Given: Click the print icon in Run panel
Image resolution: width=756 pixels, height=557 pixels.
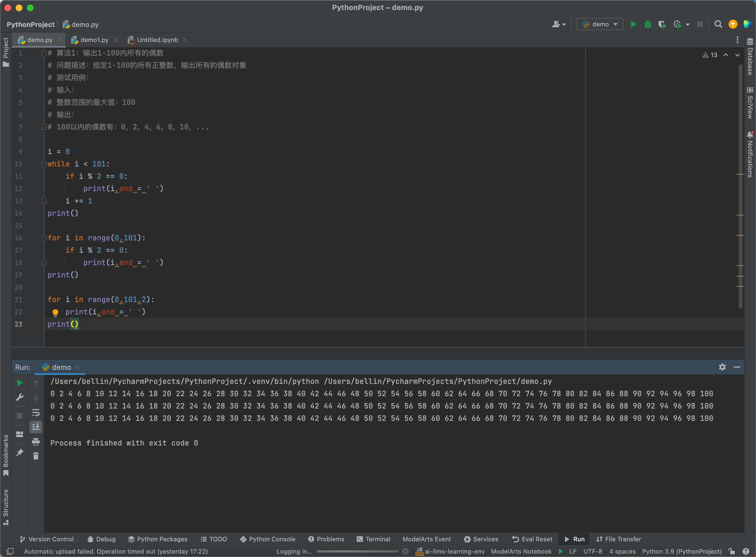Looking at the screenshot, I should 36,442.
